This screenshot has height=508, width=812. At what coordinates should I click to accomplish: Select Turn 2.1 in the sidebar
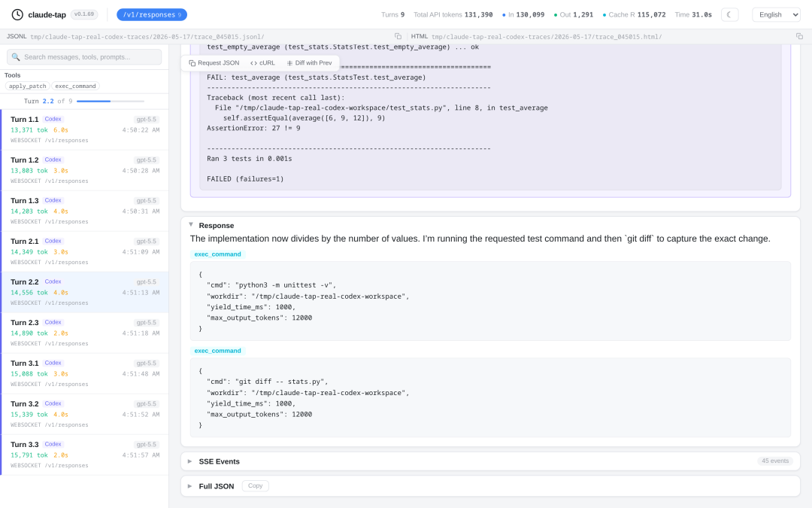coord(85,251)
